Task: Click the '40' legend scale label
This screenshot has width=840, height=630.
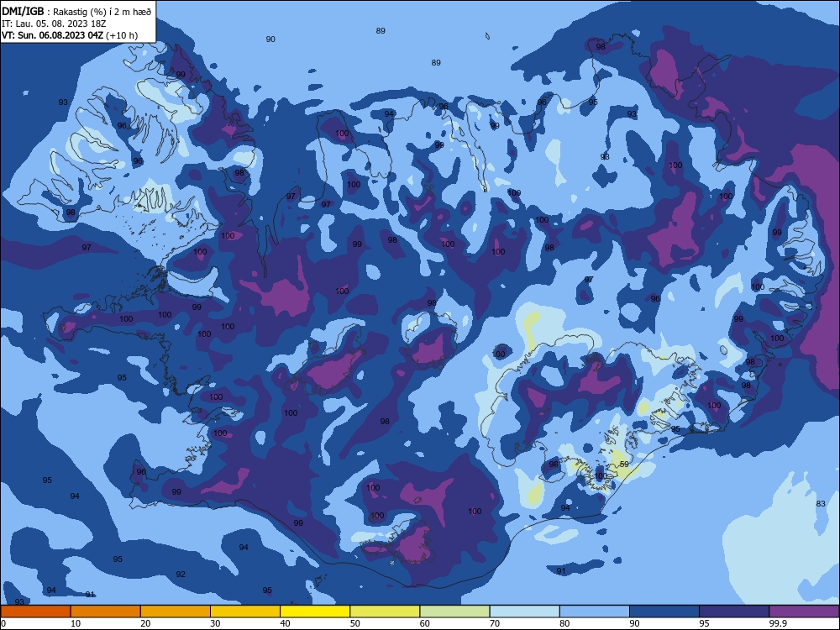Action: (285, 623)
